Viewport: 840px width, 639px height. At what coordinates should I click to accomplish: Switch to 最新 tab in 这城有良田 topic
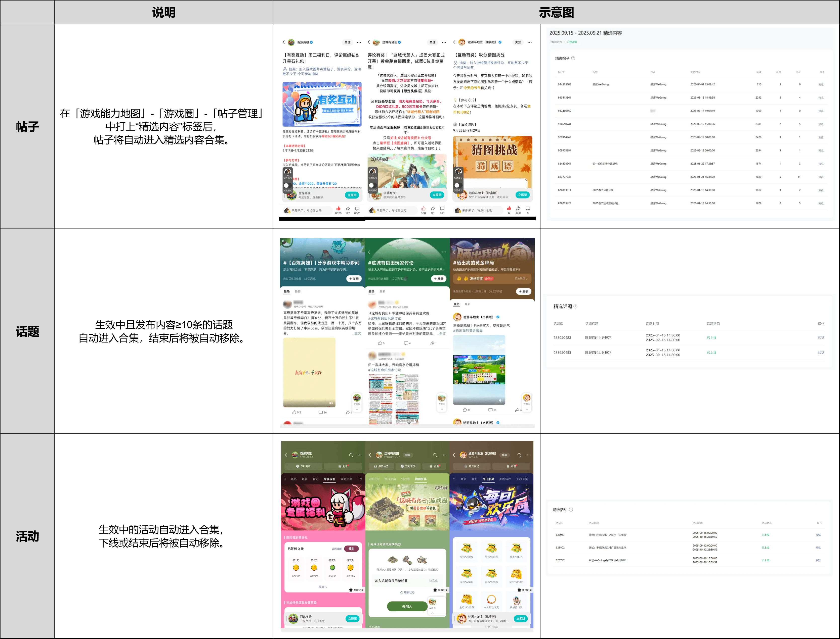click(x=383, y=291)
